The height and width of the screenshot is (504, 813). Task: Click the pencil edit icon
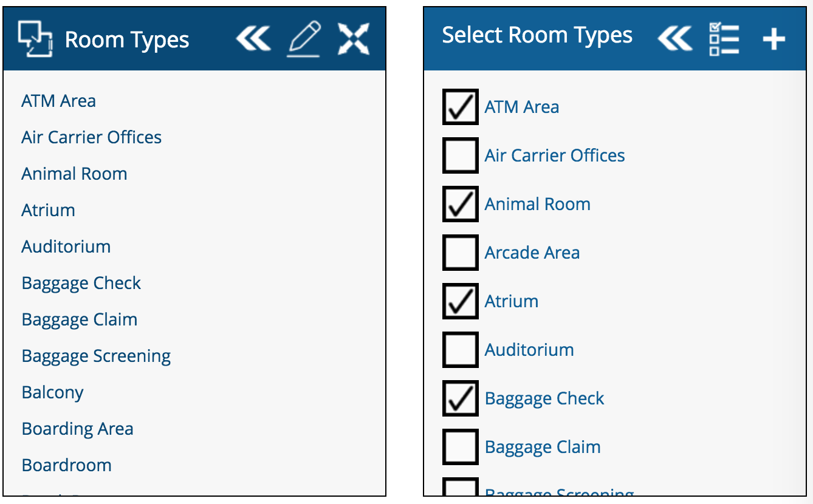tap(304, 39)
